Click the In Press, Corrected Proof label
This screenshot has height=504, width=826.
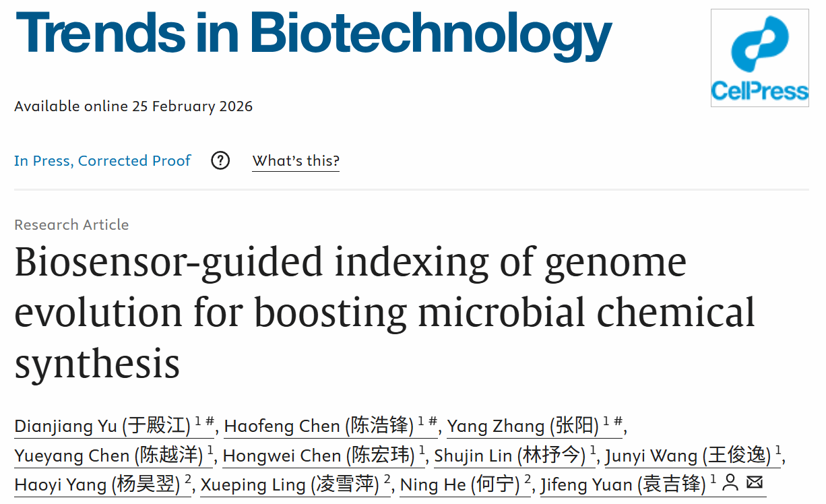tap(102, 161)
